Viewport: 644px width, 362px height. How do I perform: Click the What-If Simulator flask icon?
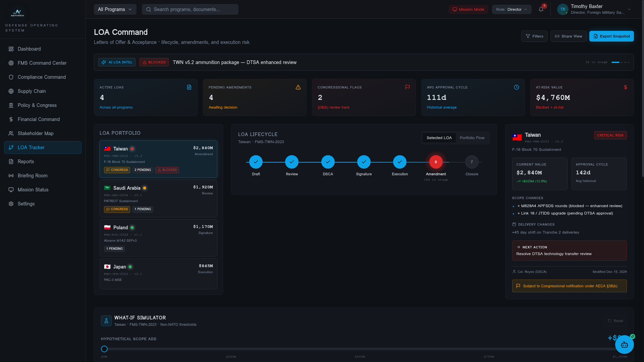pyautogui.click(x=106, y=321)
